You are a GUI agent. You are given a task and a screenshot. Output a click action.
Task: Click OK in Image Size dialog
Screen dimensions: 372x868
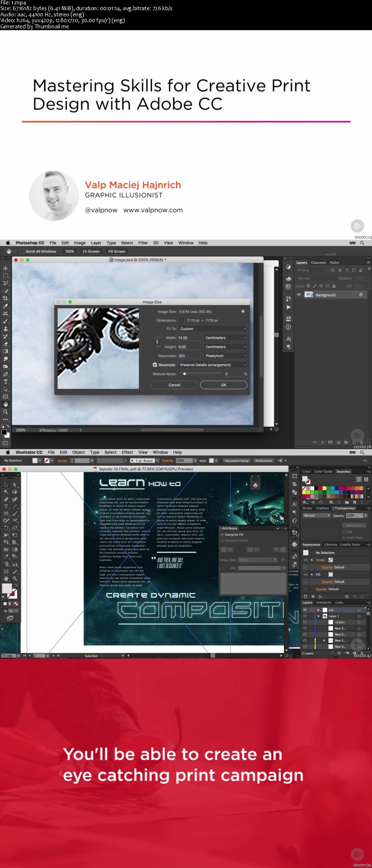coord(224,385)
